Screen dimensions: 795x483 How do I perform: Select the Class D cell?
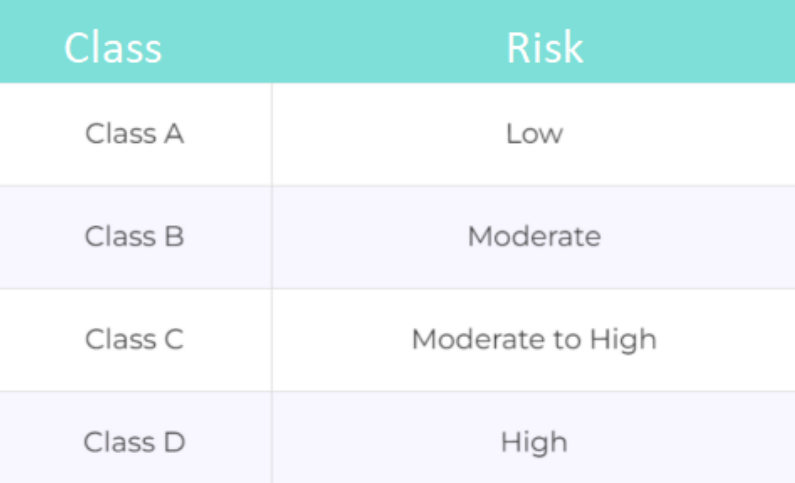pos(134,442)
